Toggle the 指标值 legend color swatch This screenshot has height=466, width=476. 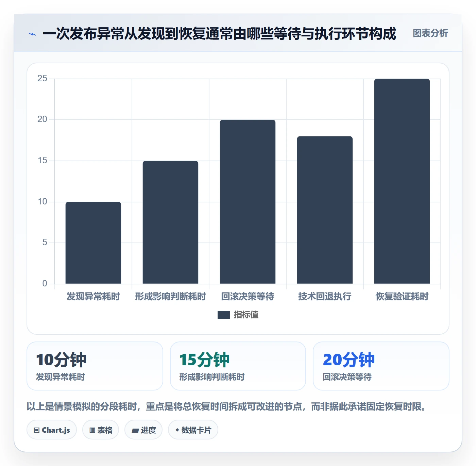point(224,315)
